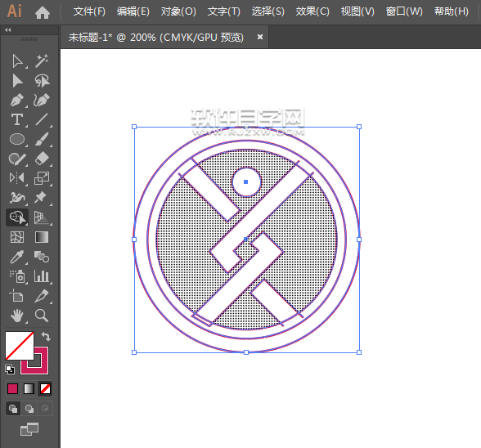Select the Zoom tool magnifier
The image size is (481, 448).
(x=42, y=316)
